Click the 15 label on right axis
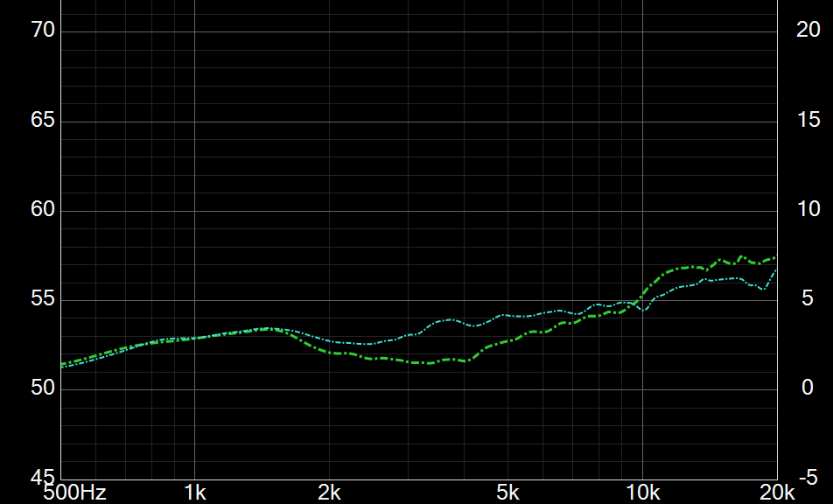 tap(809, 120)
